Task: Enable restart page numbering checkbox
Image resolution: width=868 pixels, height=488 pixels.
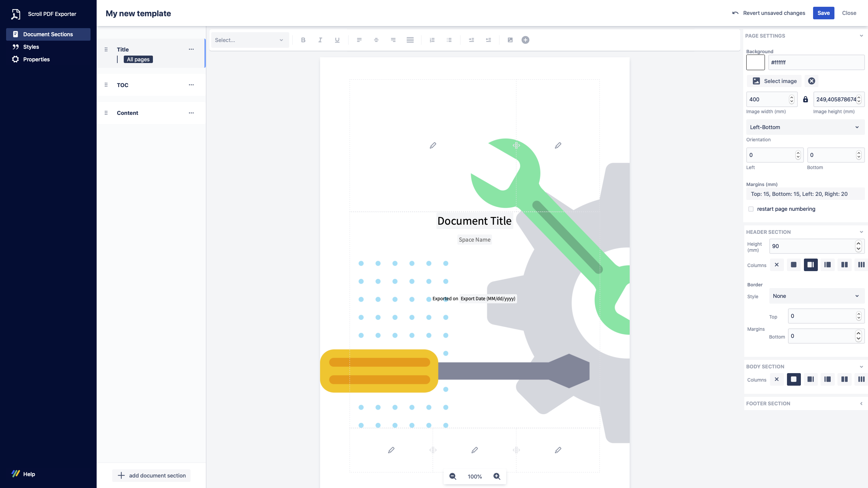Action: [751, 209]
